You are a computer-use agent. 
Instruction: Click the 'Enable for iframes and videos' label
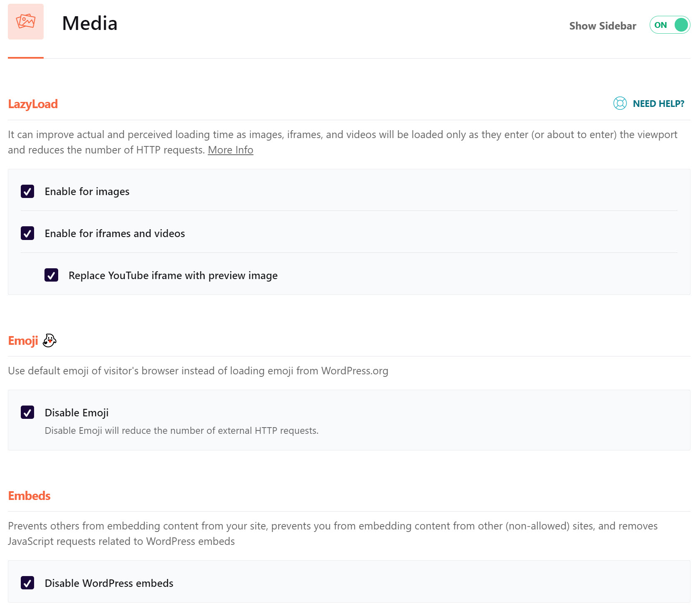(x=115, y=233)
